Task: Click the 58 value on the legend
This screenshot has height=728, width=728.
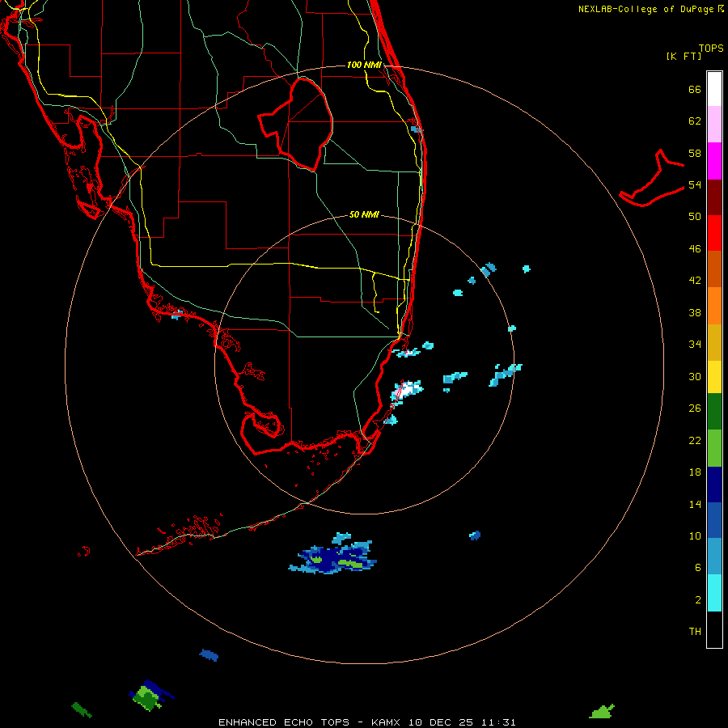Action: coord(695,153)
